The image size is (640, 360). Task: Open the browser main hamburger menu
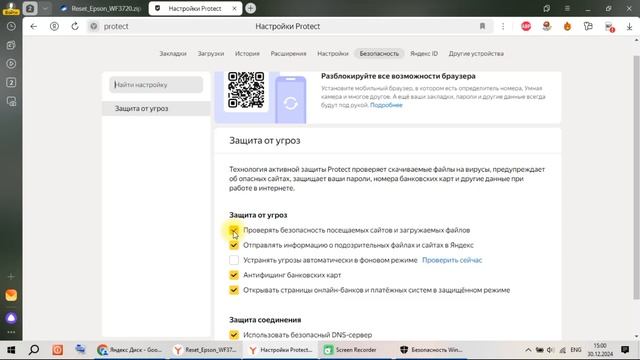pos(567,8)
